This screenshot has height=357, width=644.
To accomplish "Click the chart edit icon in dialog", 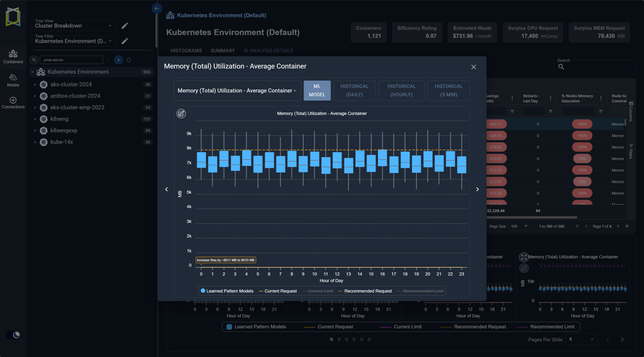I will pyautogui.click(x=181, y=113).
